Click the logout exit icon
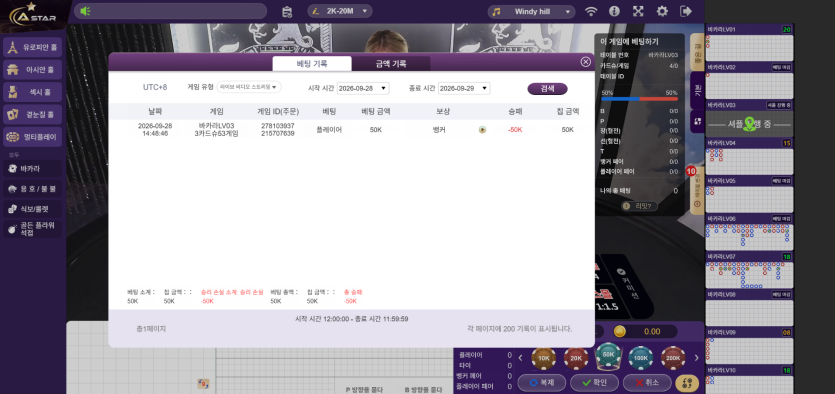The width and height of the screenshot is (835, 394). click(x=686, y=11)
